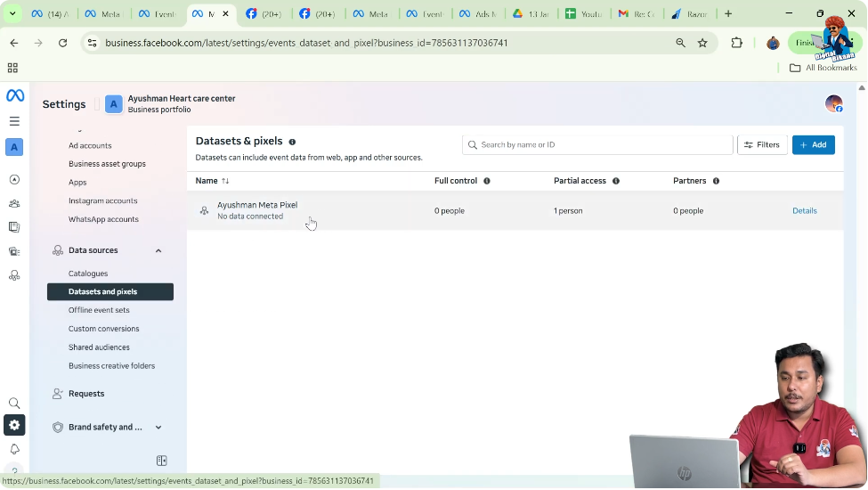The image size is (868, 490).
Task: Open the hamburger menu in left rail
Action: tap(14, 121)
